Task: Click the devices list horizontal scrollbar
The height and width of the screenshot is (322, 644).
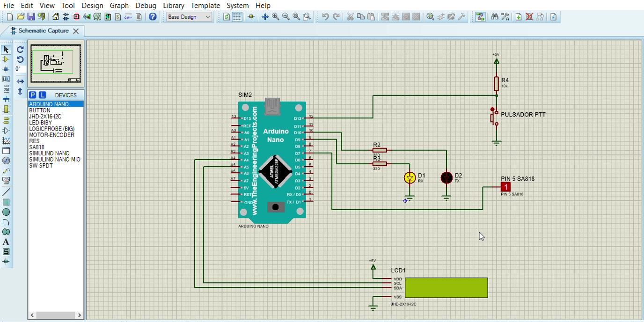Action: coord(56,315)
